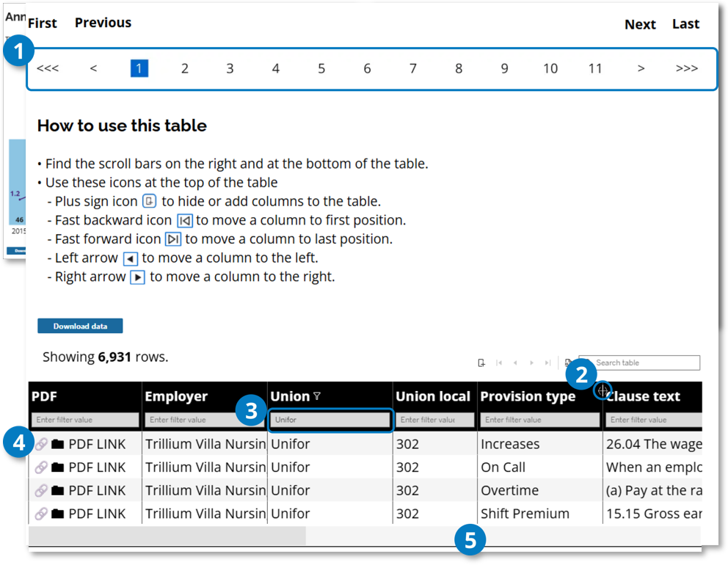Go to page 10
Image resolution: width=728 pixels, height=565 pixels.
click(550, 69)
